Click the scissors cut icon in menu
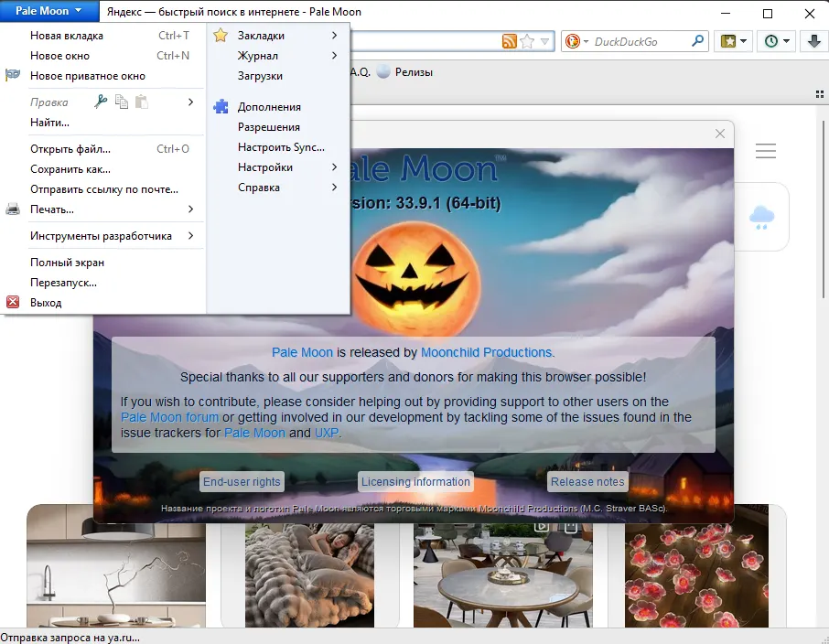 click(101, 102)
